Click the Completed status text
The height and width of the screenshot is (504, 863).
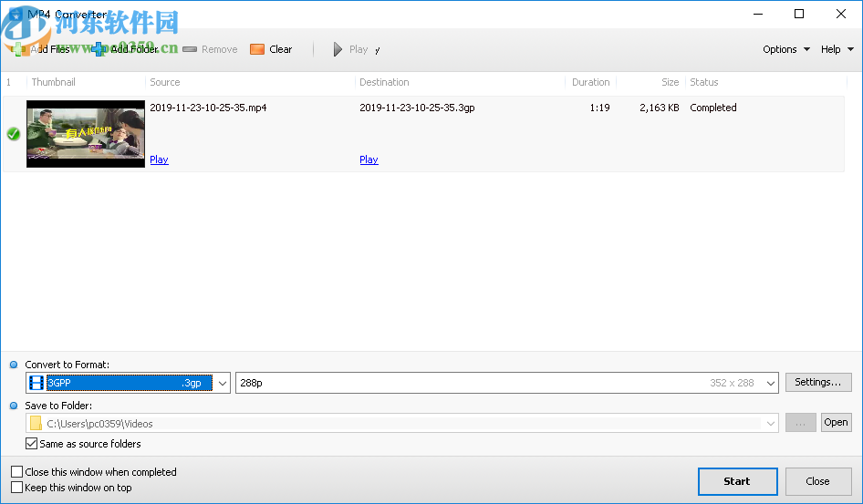713,108
